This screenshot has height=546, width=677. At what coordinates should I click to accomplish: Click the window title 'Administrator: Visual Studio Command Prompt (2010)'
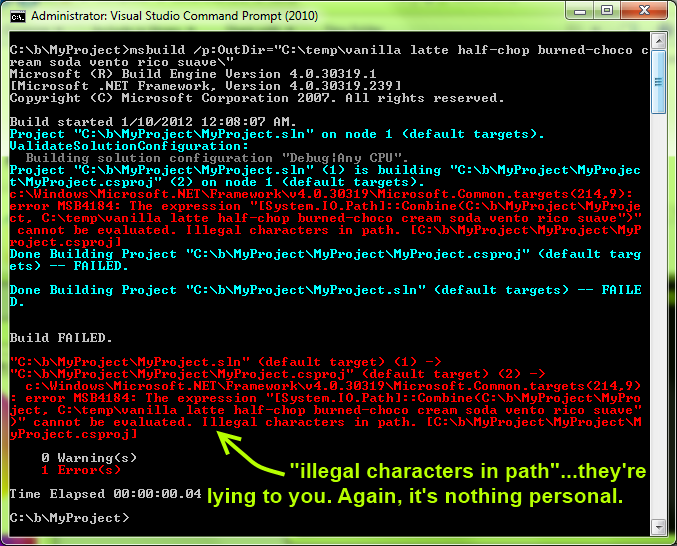(174, 16)
